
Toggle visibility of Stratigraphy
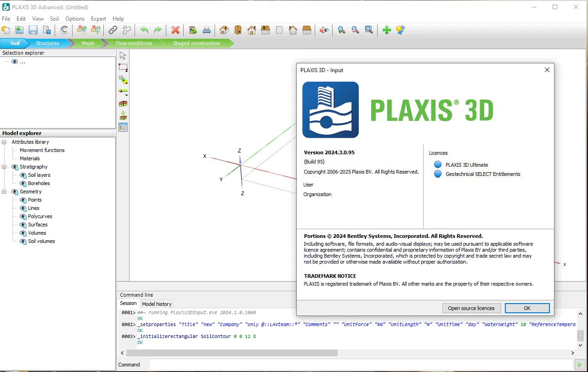15,167
